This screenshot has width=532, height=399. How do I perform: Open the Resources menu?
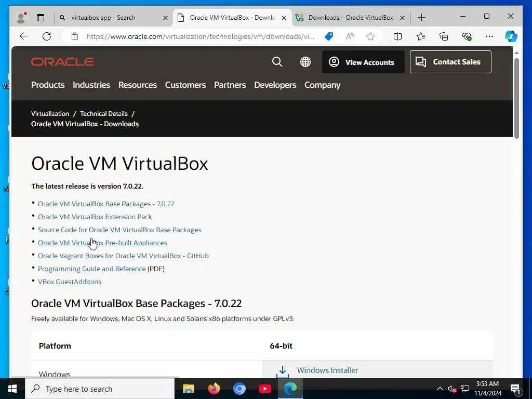click(137, 85)
